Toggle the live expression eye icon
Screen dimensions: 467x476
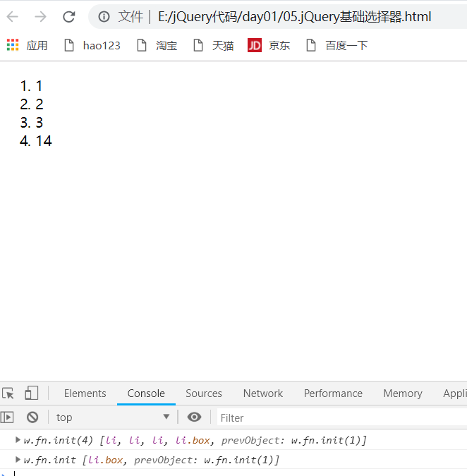click(x=194, y=417)
